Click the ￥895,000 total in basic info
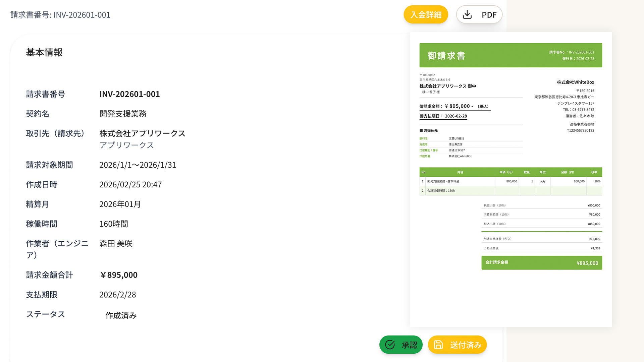 (x=119, y=275)
